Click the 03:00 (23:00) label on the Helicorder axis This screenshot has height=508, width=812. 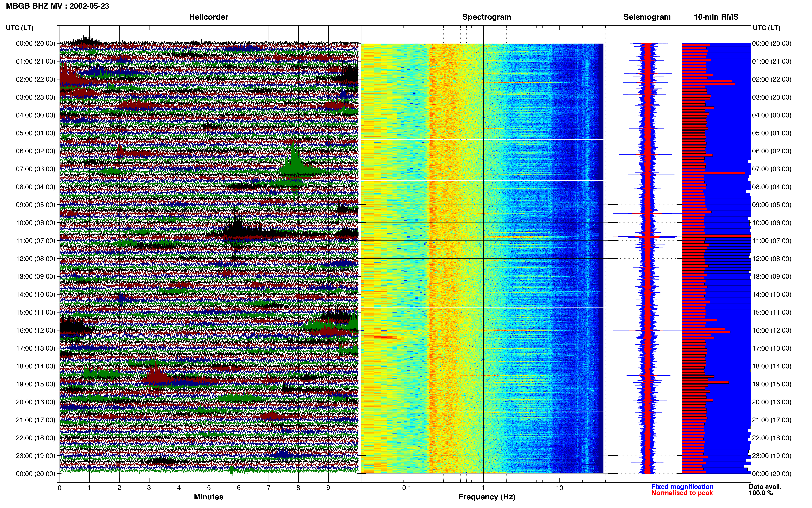[x=36, y=97]
